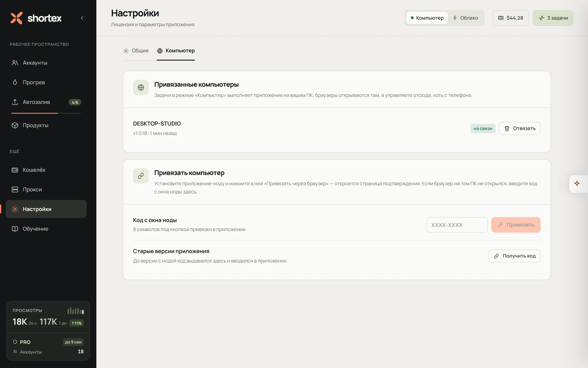Image resolution: width=588 pixels, height=368 pixels.
Task: Click the v1.0.18 · 1 мин назад text
Action: [x=155, y=133]
